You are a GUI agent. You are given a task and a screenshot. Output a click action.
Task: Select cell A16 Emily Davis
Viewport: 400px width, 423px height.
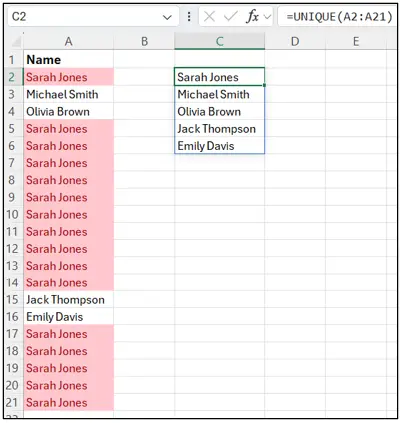pos(68,317)
